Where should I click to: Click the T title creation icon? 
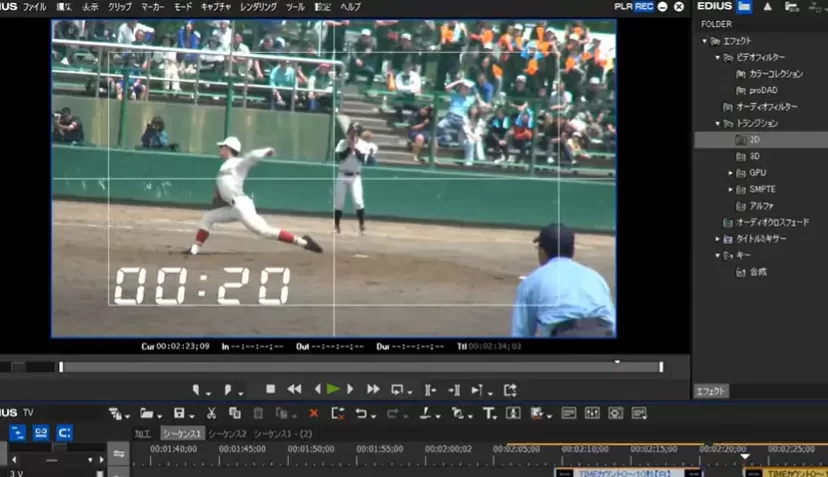point(489,413)
